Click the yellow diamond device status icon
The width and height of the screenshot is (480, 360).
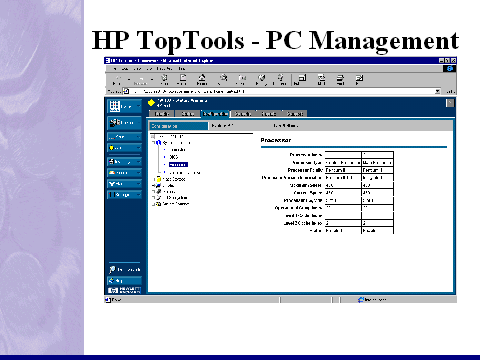tap(151, 103)
